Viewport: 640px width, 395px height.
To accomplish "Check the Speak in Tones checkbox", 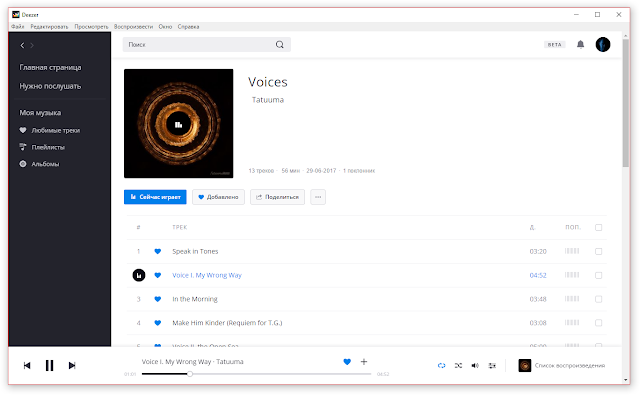I will tap(598, 251).
